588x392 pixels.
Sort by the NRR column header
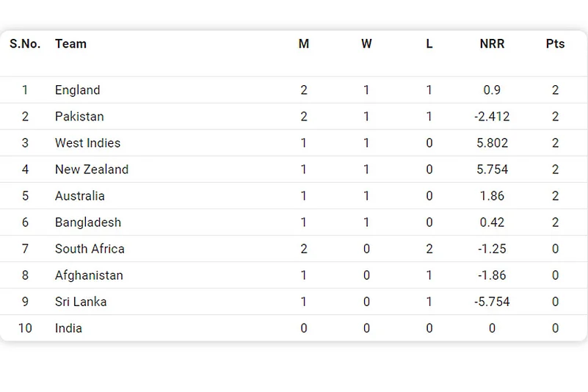click(492, 44)
